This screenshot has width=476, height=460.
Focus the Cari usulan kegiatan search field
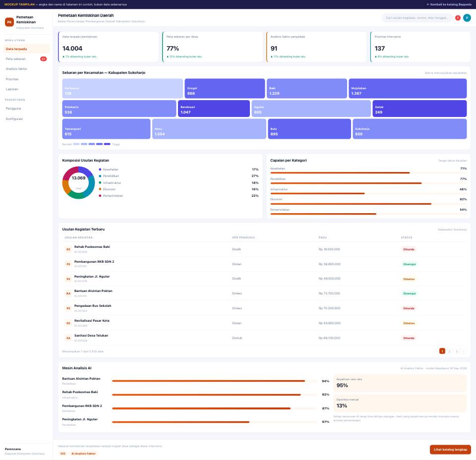[x=417, y=18]
